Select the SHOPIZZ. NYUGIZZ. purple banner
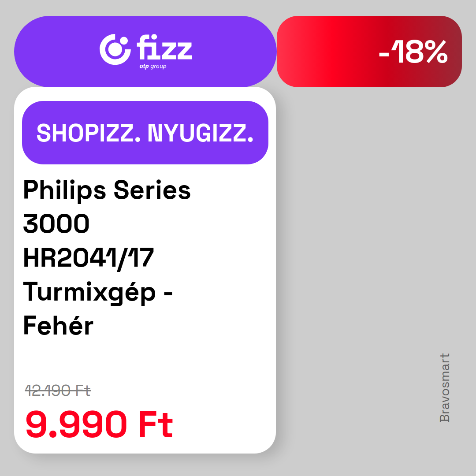Viewport: 476px width, 476px height. [145, 133]
